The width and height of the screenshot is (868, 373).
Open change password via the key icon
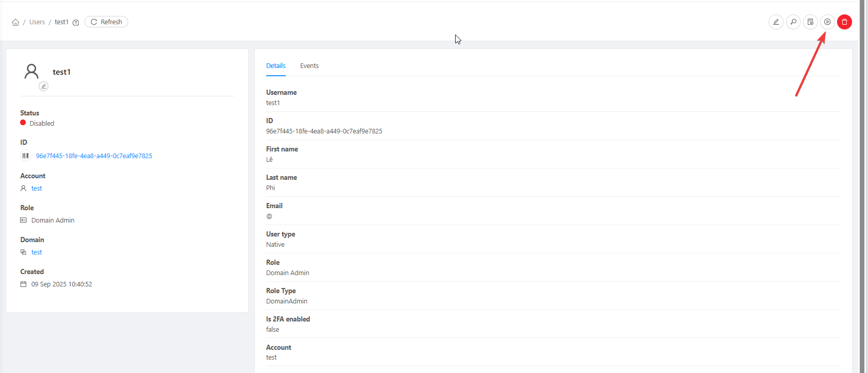point(793,22)
